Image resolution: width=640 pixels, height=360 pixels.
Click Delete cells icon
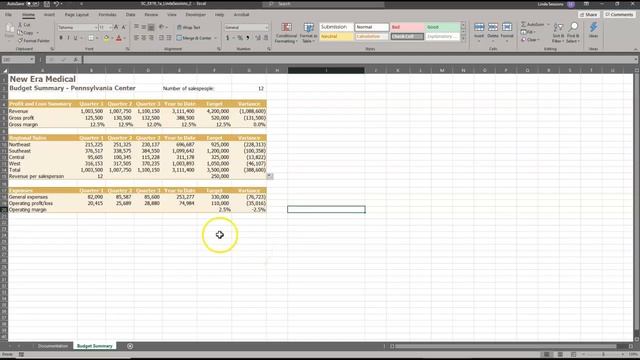pos(493,31)
